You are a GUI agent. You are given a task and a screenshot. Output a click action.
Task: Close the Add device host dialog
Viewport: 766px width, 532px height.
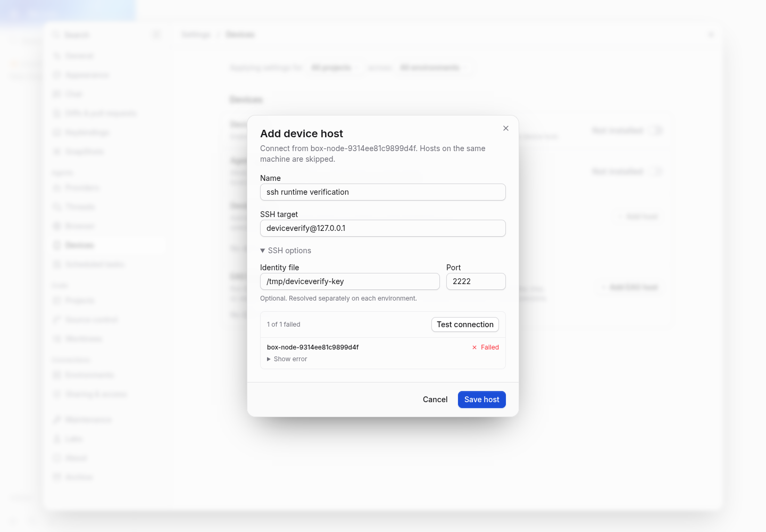(x=506, y=128)
